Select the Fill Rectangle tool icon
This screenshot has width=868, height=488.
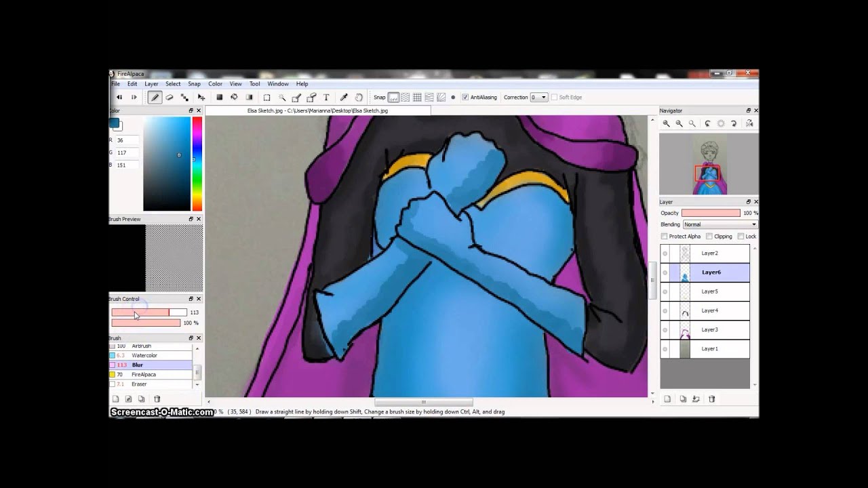click(219, 97)
